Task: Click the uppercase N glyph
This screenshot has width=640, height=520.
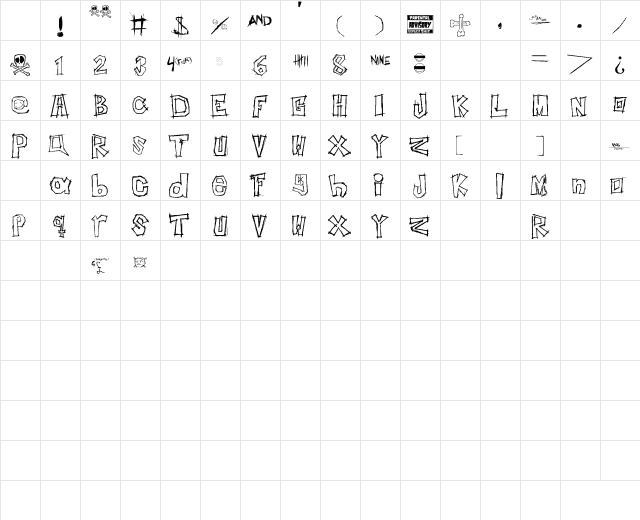Action: (x=579, y=106)
